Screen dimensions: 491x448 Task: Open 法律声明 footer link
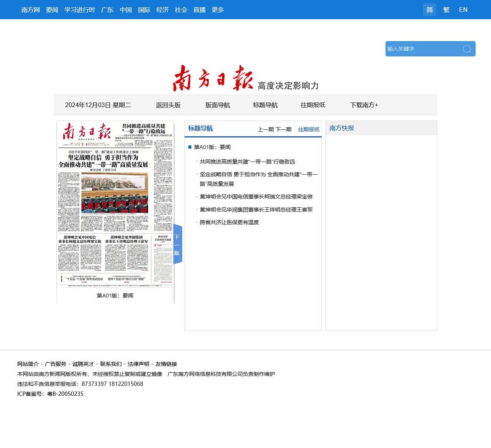click(x=138, y=364)
